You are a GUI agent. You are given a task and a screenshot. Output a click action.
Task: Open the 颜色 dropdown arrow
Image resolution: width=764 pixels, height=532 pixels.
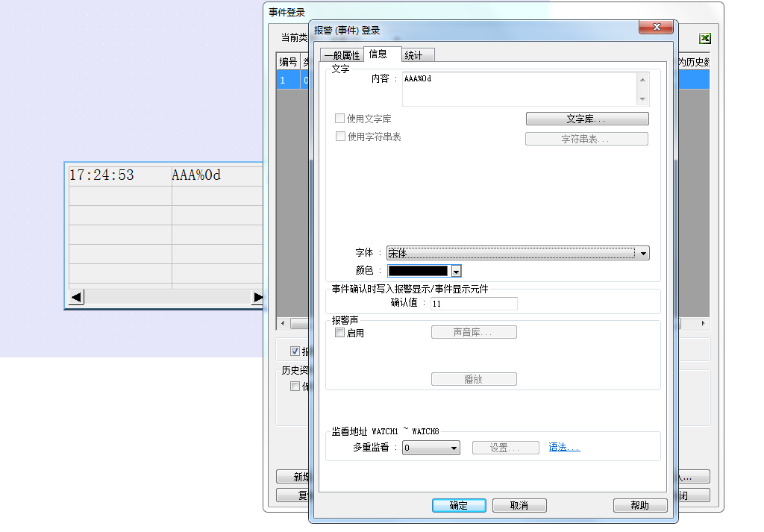tap(456, 272)
